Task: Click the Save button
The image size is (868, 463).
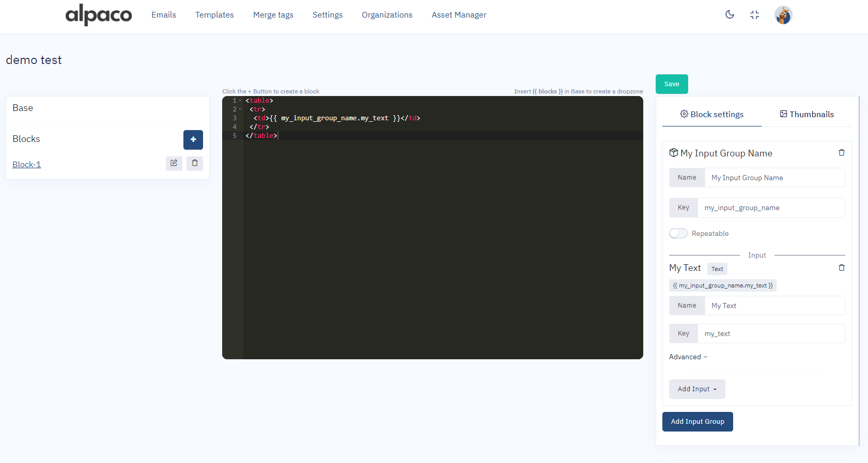Action: pyautogui.click(x=671, y=84)
